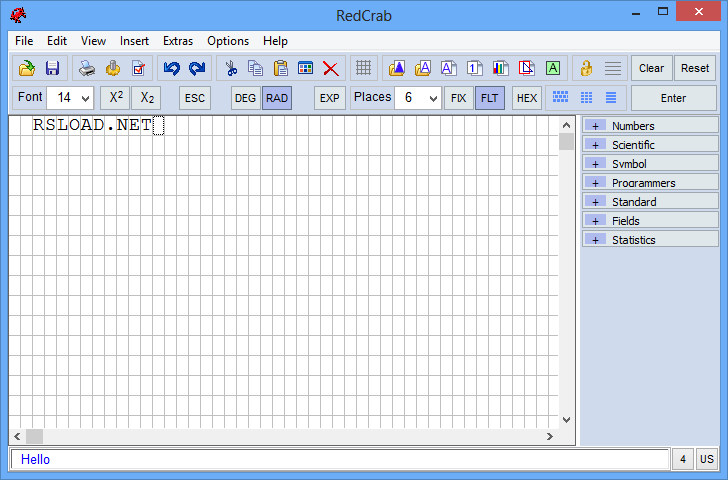The height and width of the screenshot is (480, 728).
Task: Toggle subscript X₂ mode
Action: 147,97
